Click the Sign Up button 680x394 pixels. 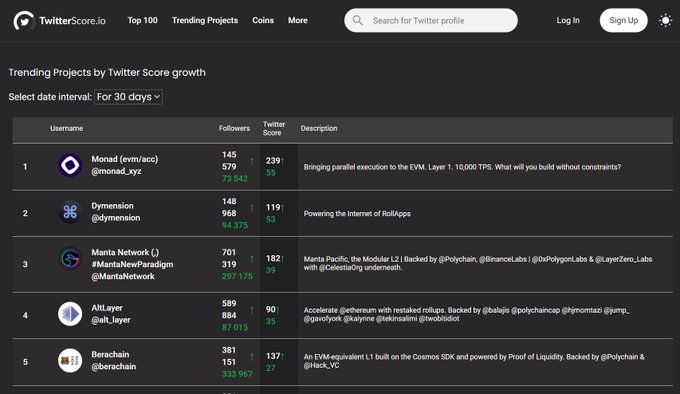623,20
